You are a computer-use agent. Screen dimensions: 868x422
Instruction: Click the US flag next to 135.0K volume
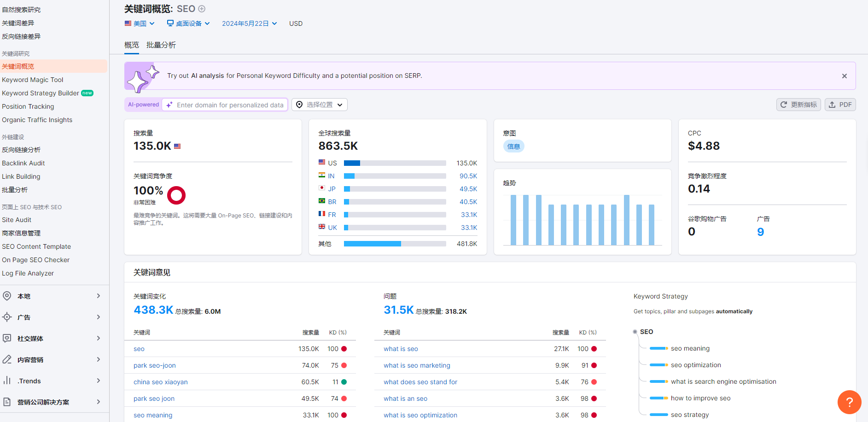[x=177, y=146]
